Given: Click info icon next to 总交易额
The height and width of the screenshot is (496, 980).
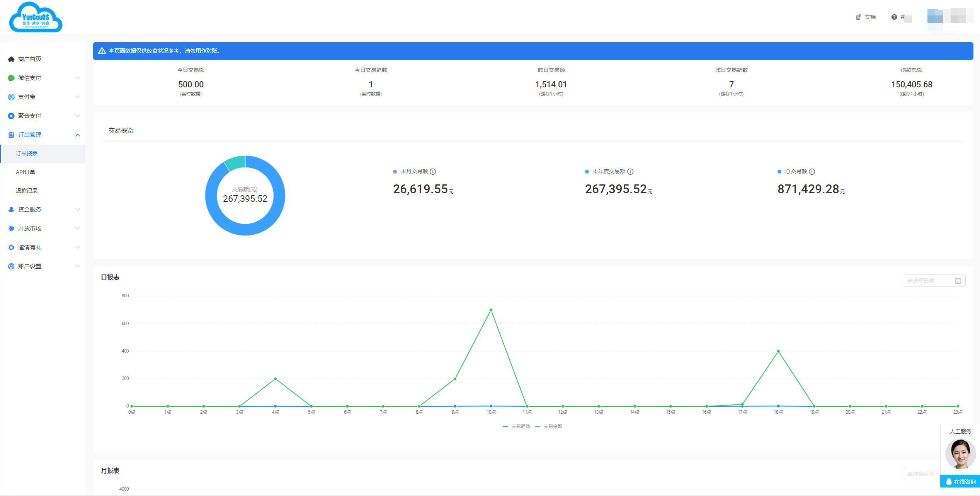Looking at the screenshot, I should [x=812, y=172].
